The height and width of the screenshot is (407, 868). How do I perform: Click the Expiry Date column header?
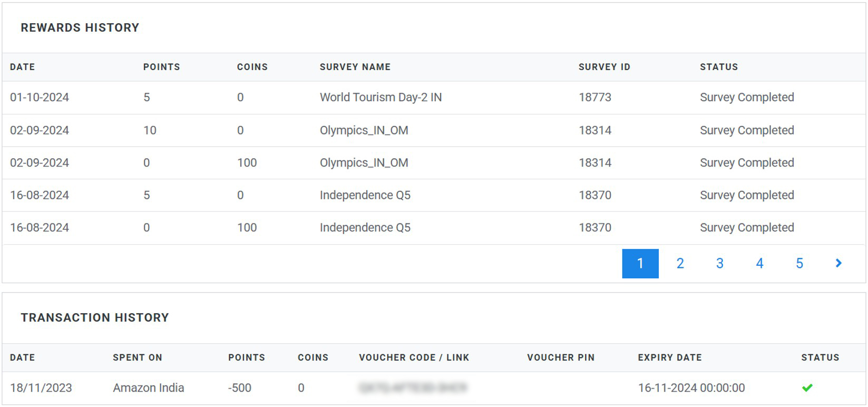pos(669,357)
